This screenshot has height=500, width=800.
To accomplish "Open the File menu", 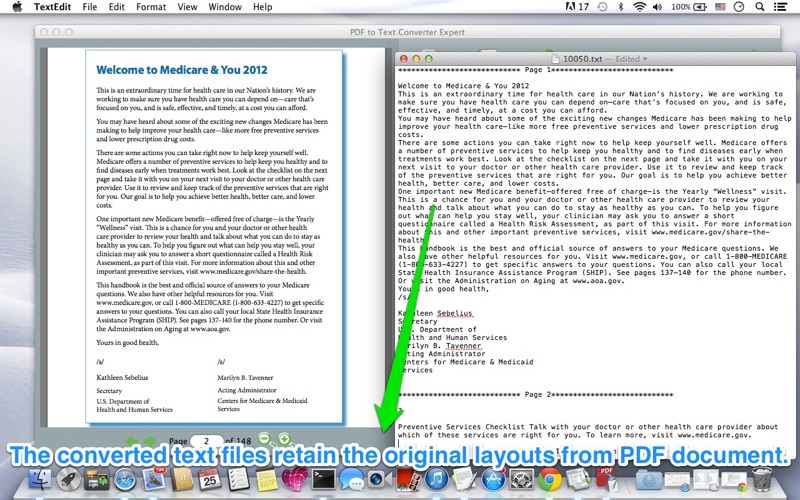I will pos(90,7).
